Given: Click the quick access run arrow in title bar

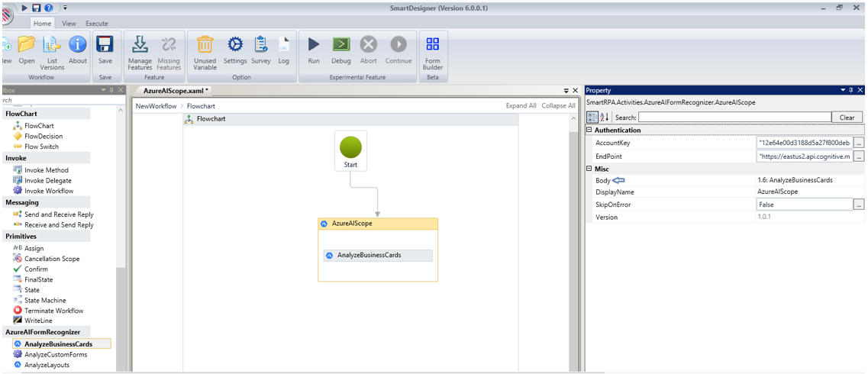Looking at the screenshot, I should (25, 8).
